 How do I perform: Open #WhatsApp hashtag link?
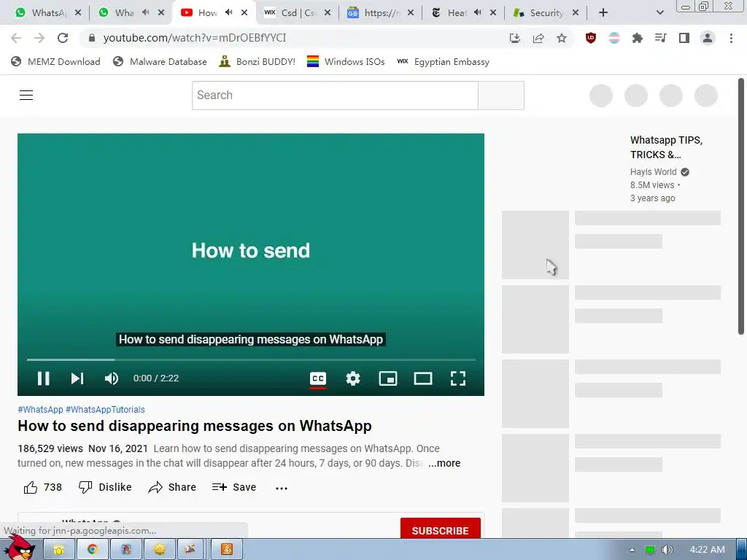click(x=41, y=410)
